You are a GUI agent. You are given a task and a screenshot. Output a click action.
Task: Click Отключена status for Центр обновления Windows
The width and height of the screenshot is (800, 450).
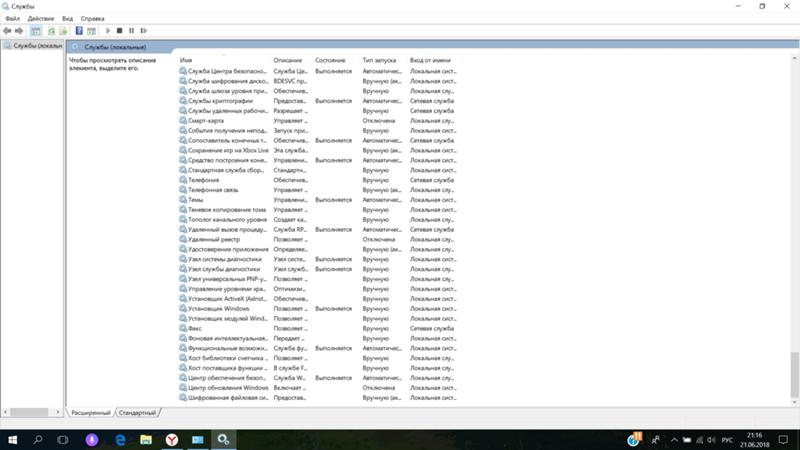[379, 388]
